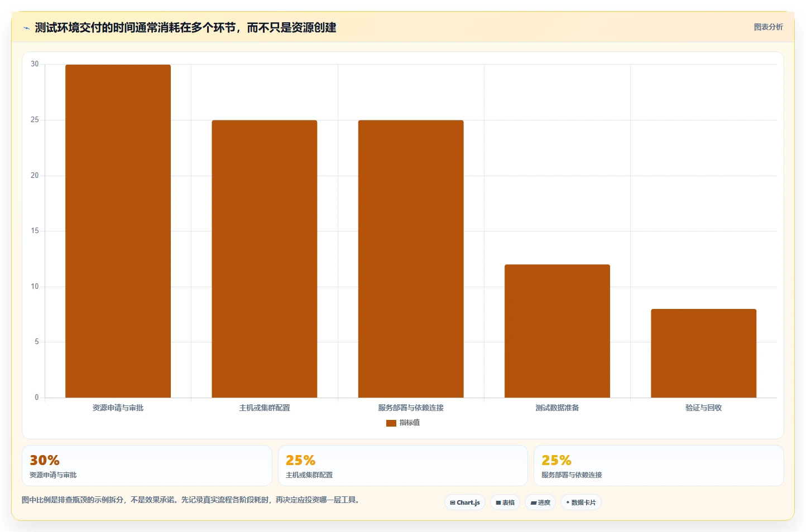Select the 资源申请与审批 bar

(118, 231)
